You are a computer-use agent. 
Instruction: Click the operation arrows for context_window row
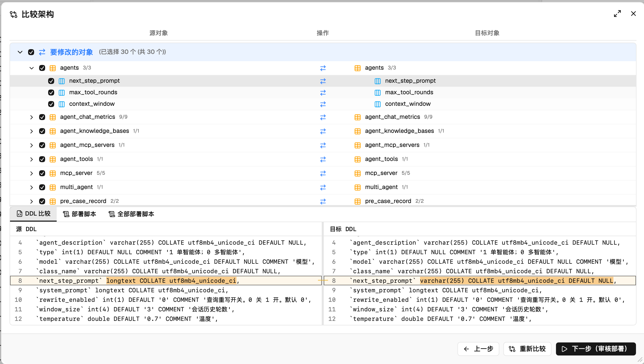tap(323, 104)
